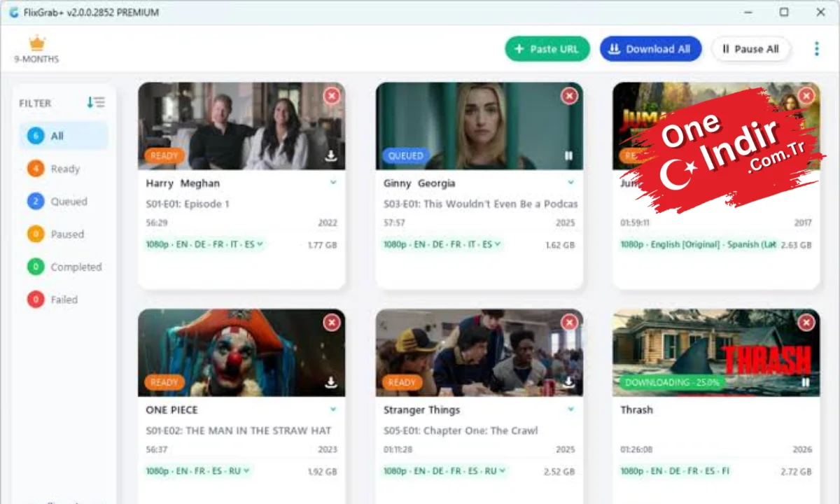Start download of Stranger Things episode
840x504 pixels.
point(568,382)
